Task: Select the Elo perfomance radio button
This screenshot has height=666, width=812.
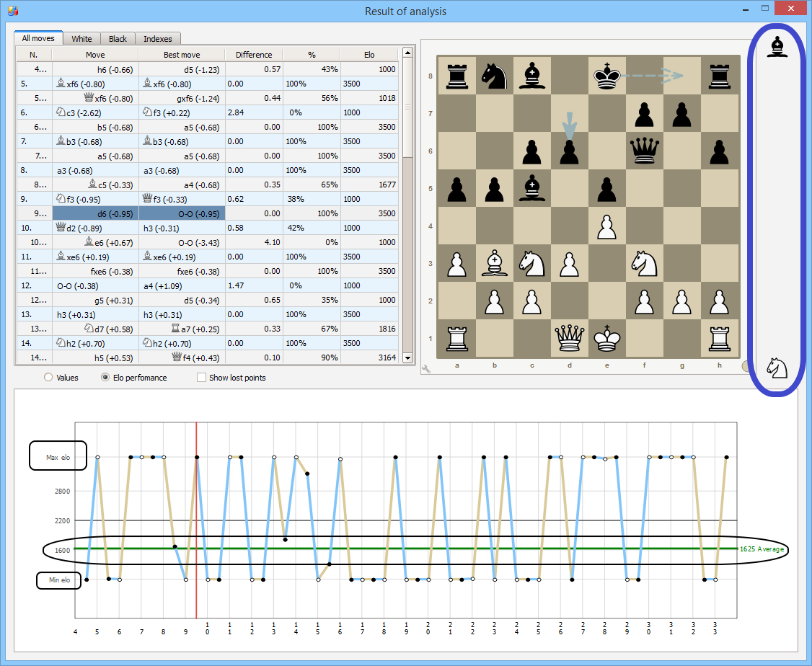Action: click(x=105, y=377)
